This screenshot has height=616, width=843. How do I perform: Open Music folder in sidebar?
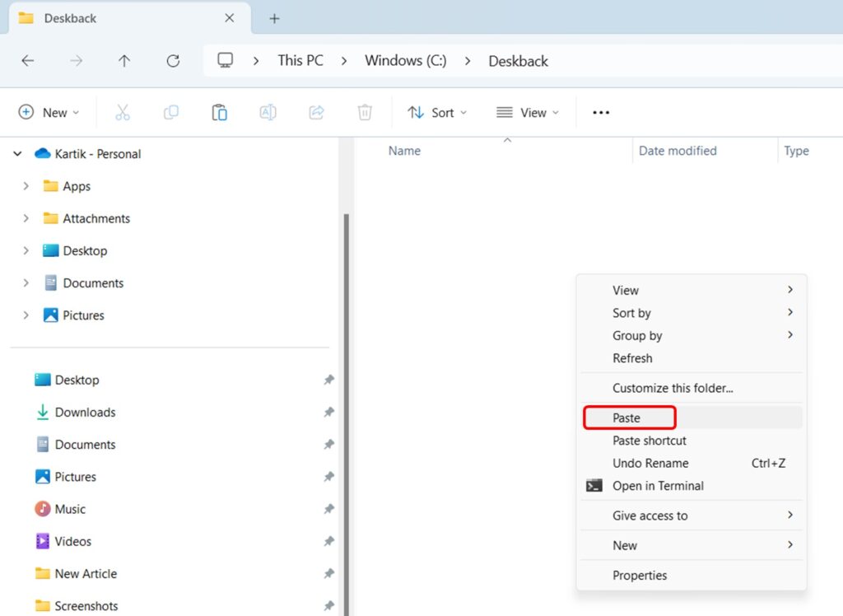pyautogui.click(x=71, y=509)
